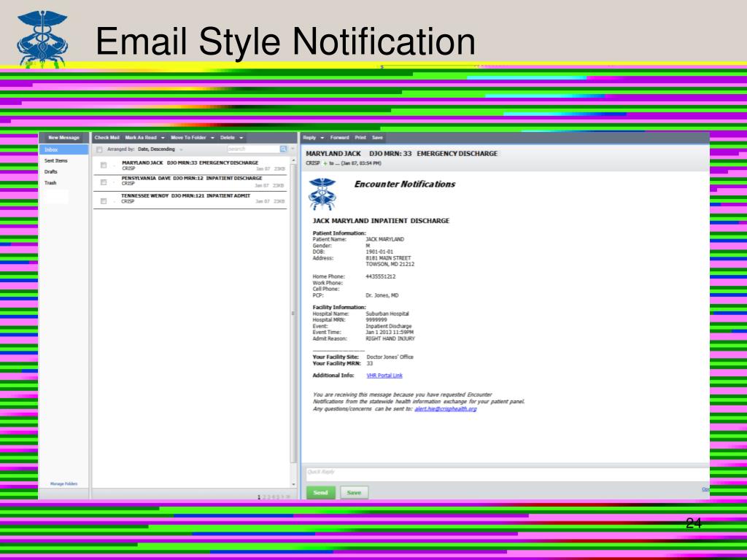Click Save in the message toolbar
The width and height of the screenshot is (747, 560).
coord(377,138)
